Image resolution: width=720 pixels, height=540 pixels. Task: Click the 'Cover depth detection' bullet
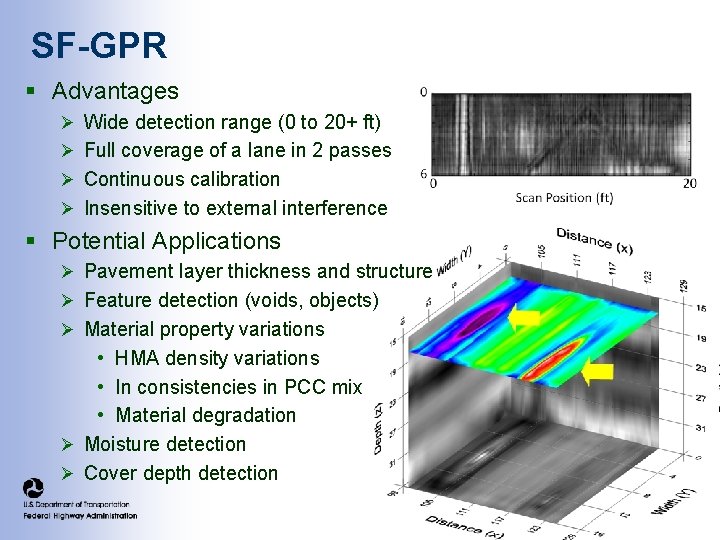coord(181,473)
